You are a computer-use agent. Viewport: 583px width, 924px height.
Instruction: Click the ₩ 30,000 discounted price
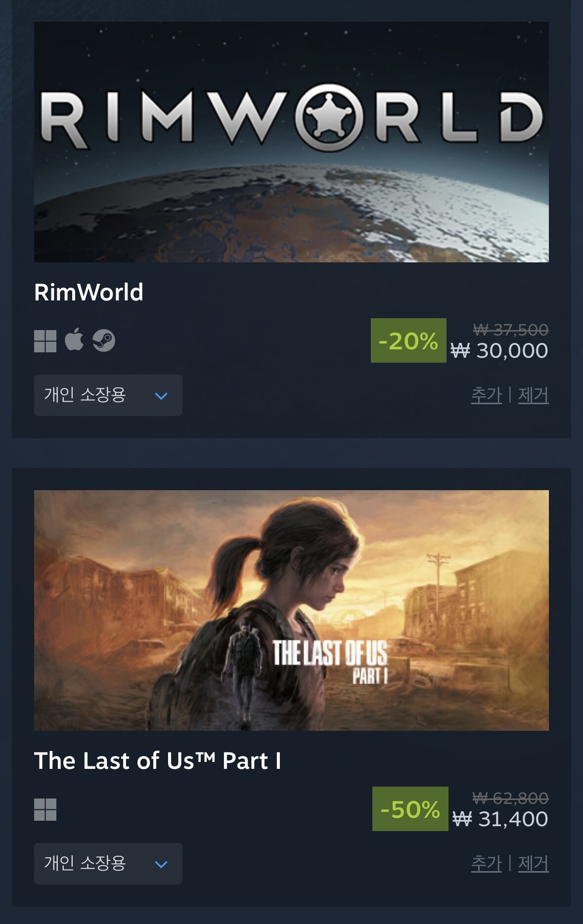499,351
